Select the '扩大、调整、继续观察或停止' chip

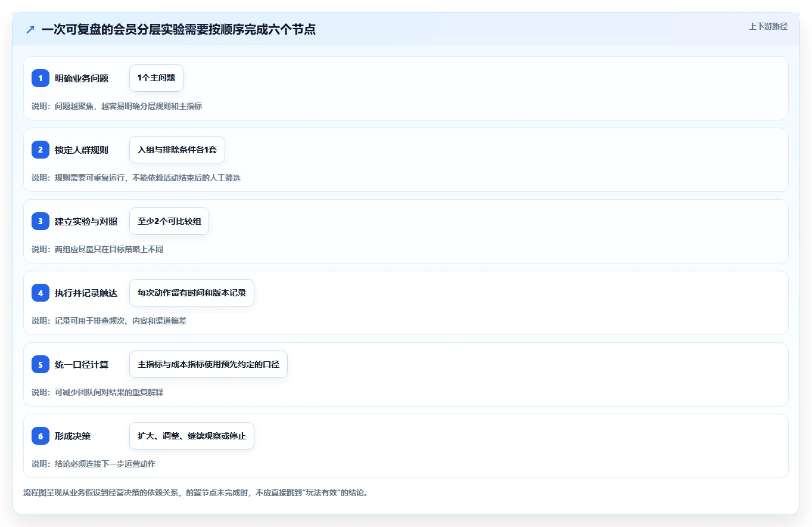coord(192,436)
